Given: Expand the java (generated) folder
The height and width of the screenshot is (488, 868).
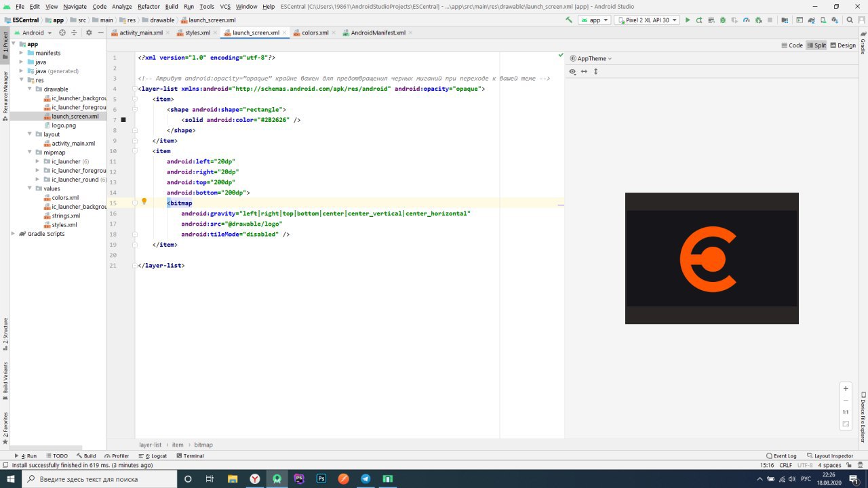Looking at the screenshot, I should 22,71.
